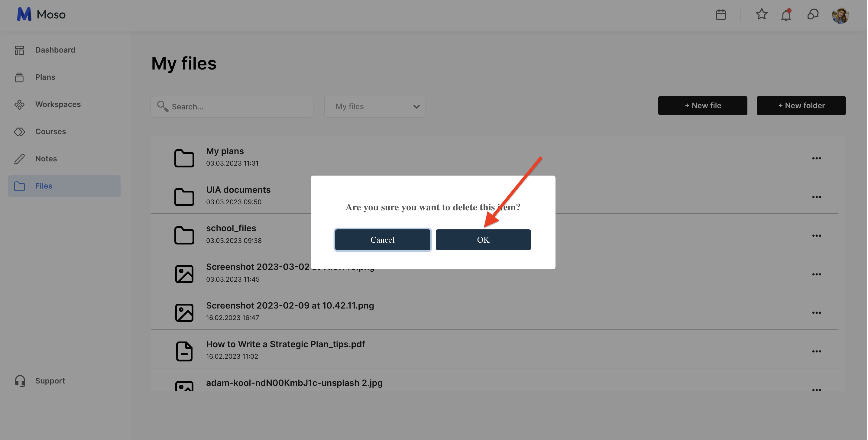Confirm deletion with OK button

click(x=483, y=240)
